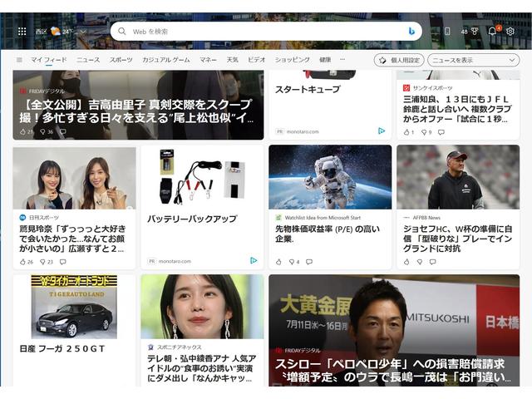Open the マネー tab
This screenshot has height=399, width=532.
coord(208,60)
